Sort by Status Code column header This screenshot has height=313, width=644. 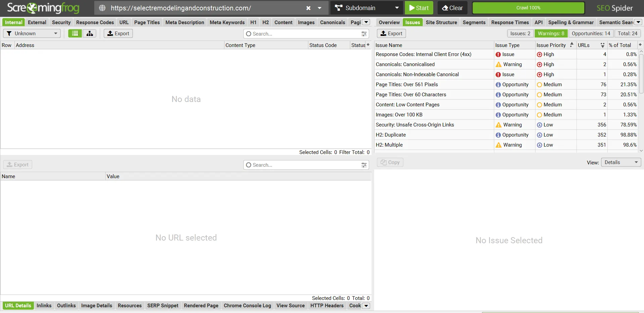329,45
